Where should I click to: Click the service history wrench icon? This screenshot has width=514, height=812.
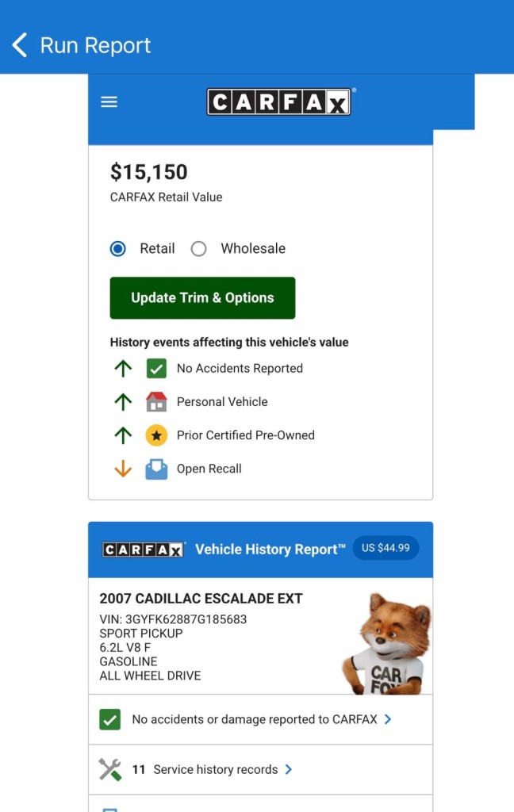click(x=109, y=769)
